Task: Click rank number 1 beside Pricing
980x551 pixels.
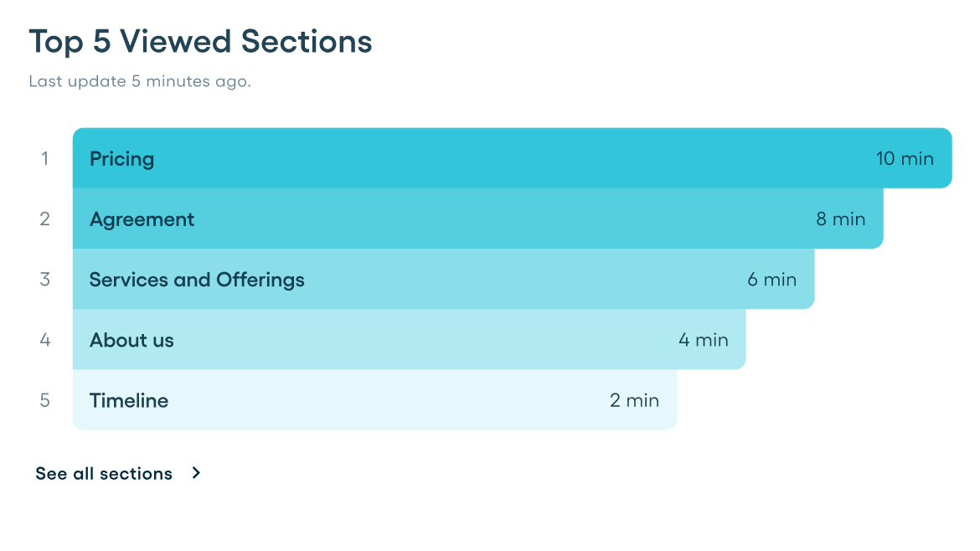Action: (x=45, y=158)
